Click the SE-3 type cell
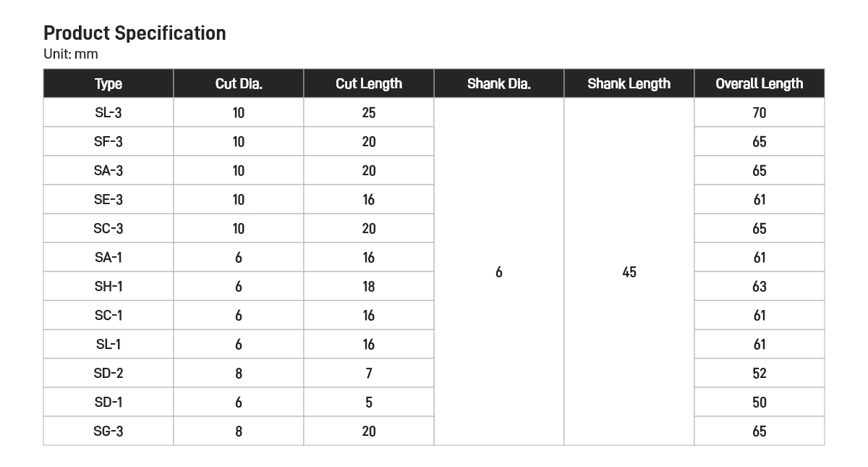The height and width of the screenshot is (467, 868). (x=109, y=199)
